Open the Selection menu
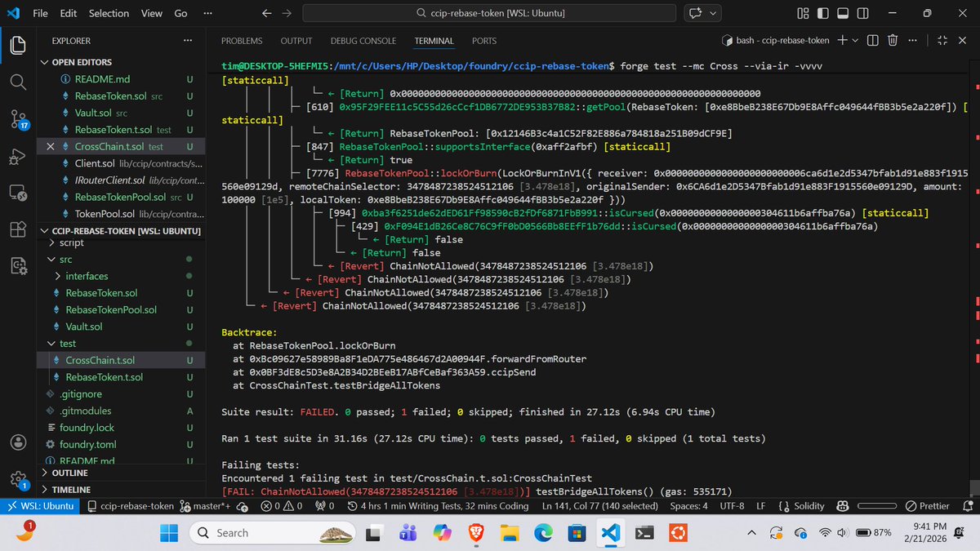The width and height of the screenshot is (980, 551). [x=108, y=13]
